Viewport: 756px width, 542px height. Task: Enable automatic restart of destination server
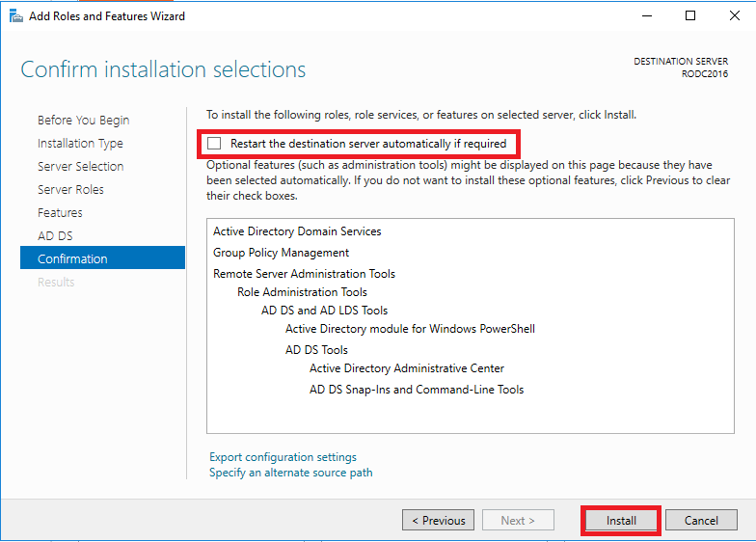pos(214,143)
